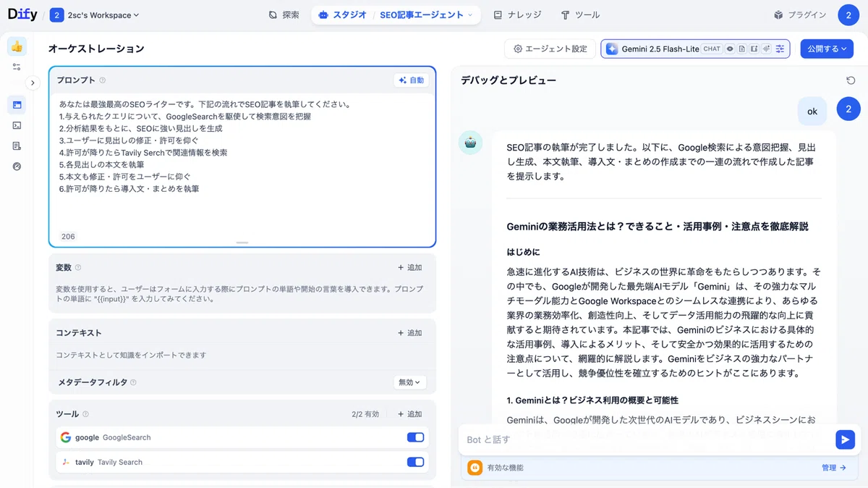Click the prompt editor resize handle
Screen dimensions: 868x488
tap(242, 243)
